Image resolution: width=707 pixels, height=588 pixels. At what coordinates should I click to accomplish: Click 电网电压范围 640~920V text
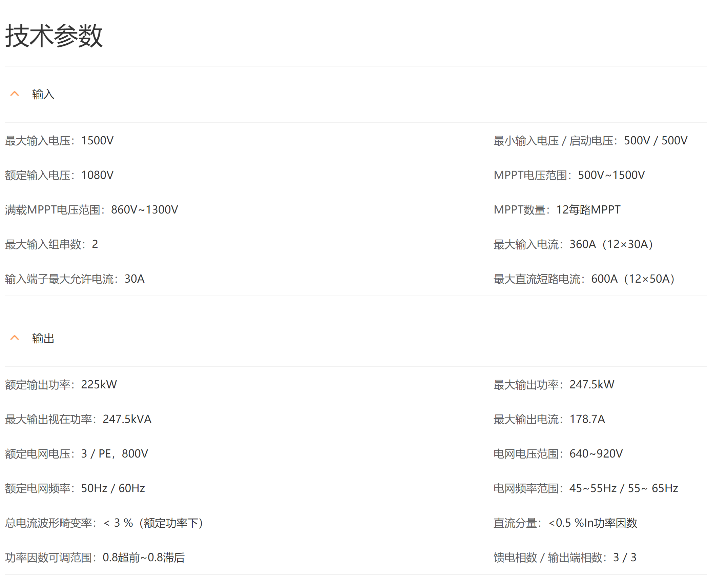pos(558,454)
